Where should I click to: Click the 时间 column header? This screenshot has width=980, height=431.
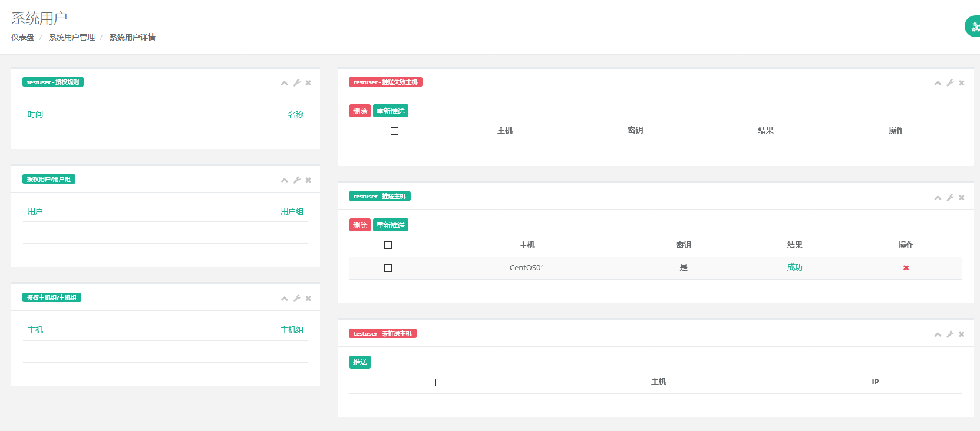coord(35,114)
